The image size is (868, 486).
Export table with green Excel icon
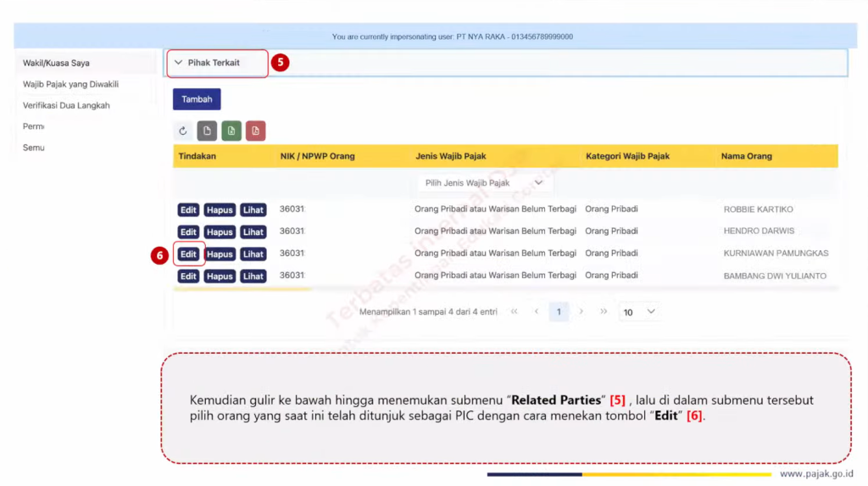pyautogui.click(x=231, y=131)
